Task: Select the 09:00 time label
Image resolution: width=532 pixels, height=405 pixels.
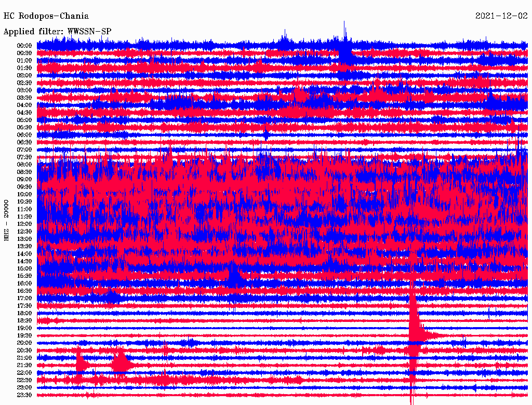Action: pyautogui.click(x=24, y=180)
